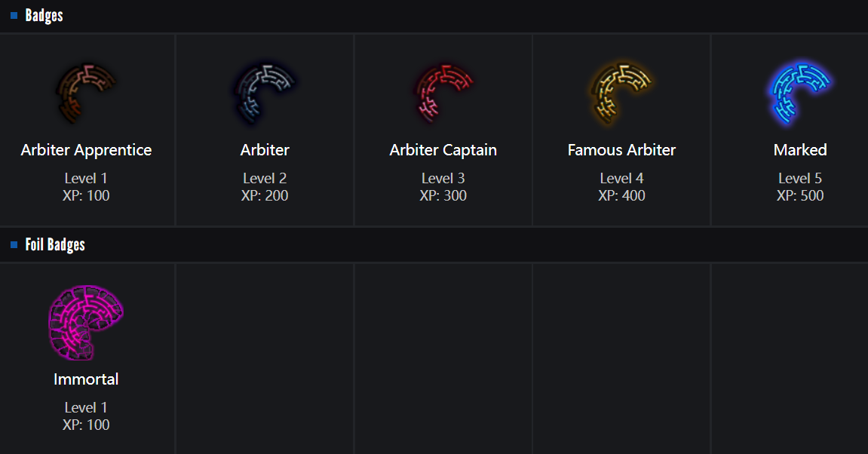Click Level 1 under Immortal foil badge
Screen dimensions: 868x454
click(86, 408)
